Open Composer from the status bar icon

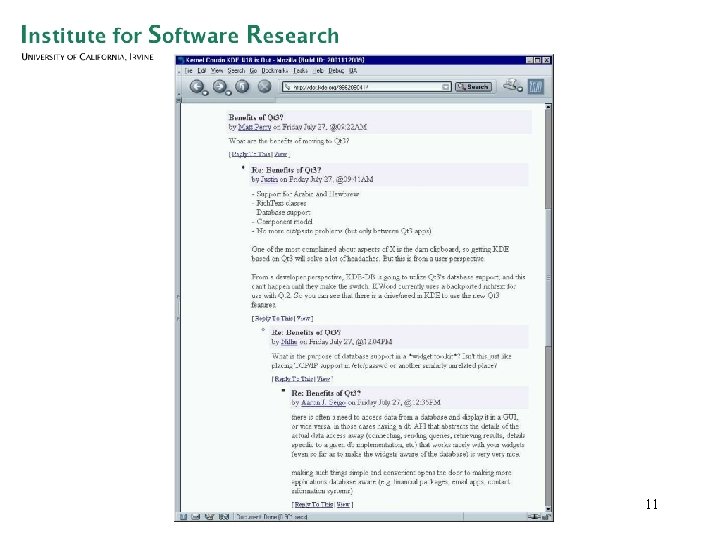[x=209, y=517]
